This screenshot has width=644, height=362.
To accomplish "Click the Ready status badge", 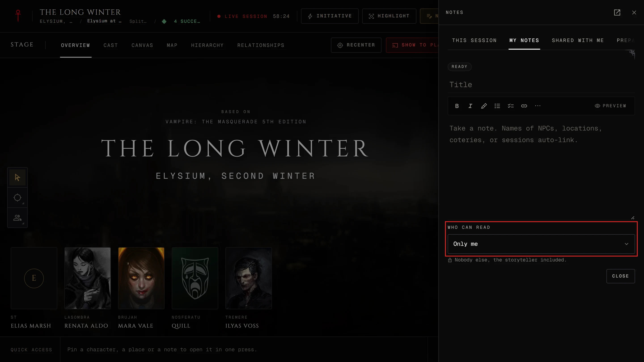I will point(460,67).
